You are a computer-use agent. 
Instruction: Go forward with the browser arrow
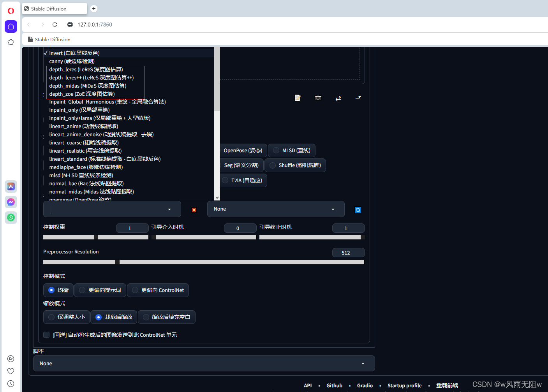42,25
